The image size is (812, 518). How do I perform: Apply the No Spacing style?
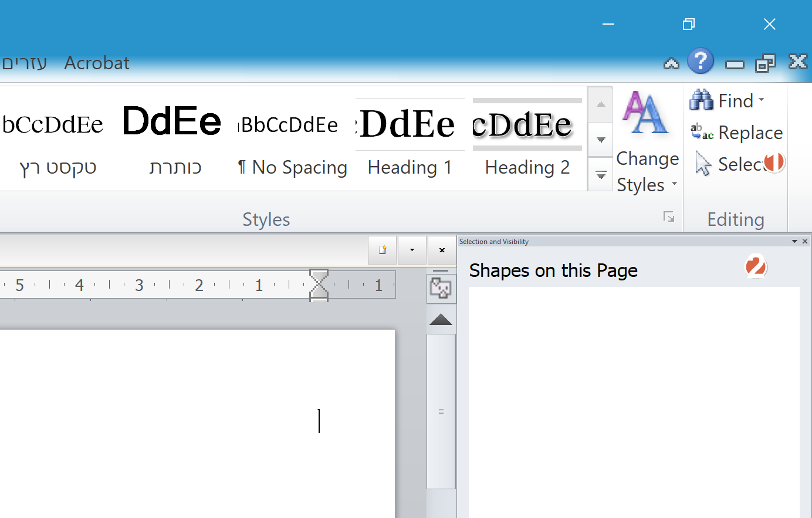tap(292, 139)
